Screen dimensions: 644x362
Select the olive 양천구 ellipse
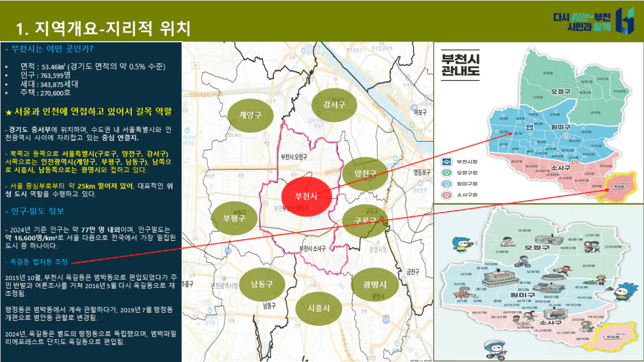tap(365, 174)
